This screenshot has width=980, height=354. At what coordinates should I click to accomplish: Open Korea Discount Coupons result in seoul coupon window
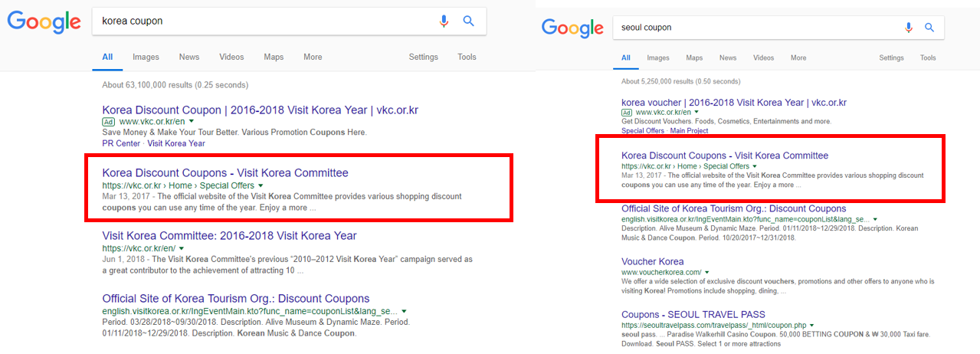725,155
